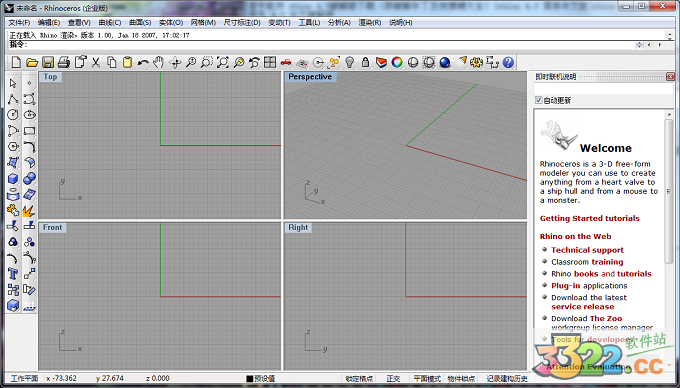Open the Technical support link
This screenshot has width=680, height=388.
click(x=587, y=250)
